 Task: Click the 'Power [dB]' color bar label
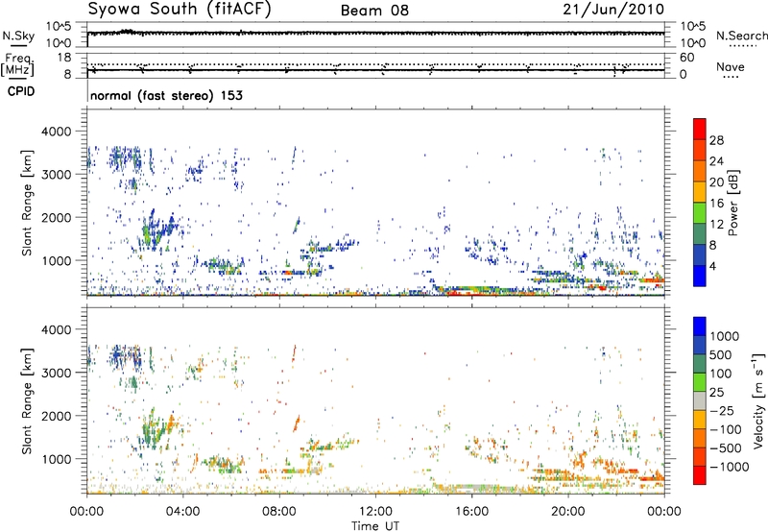732,204
